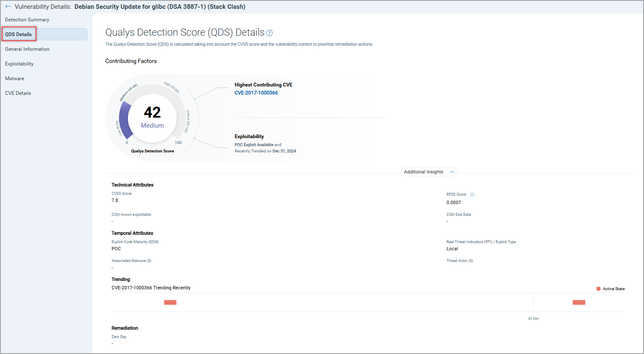Click the right red trending bar
Viewport: 644px width, 354px height.
pos(579,302)
